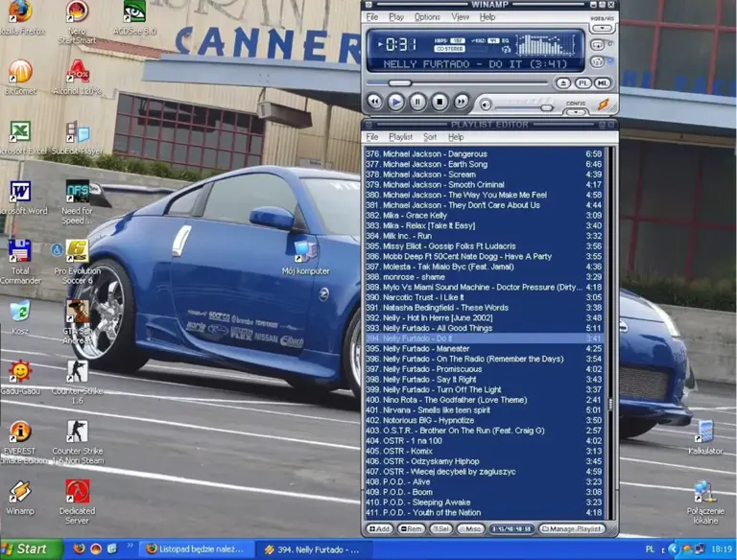
Task: Open Winamp main window File menu
Action: [371, 17]
